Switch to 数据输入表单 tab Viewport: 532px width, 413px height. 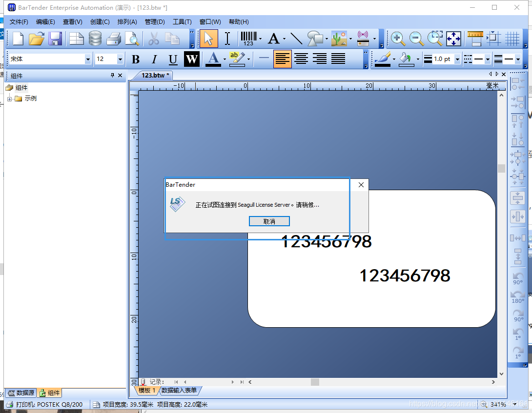(179, 390)
